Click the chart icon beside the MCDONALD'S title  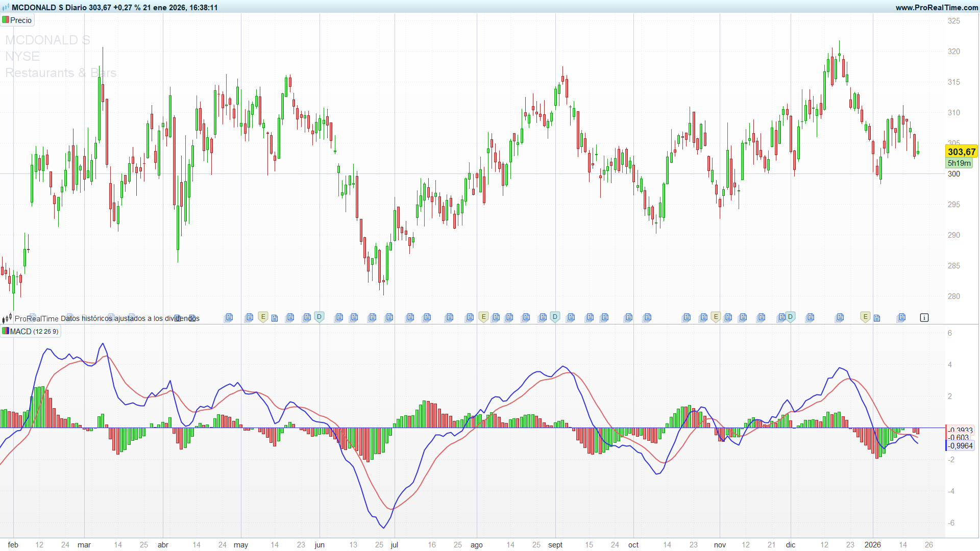[6, 8]
